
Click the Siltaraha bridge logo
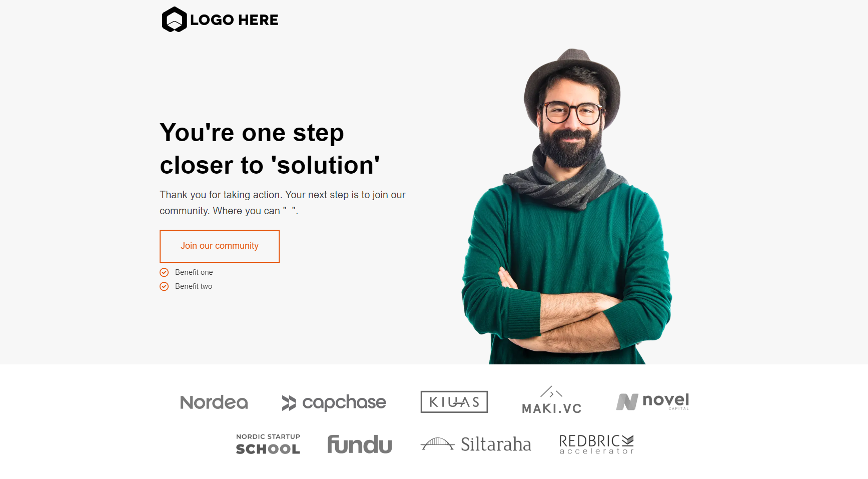[x=476, y=444]
